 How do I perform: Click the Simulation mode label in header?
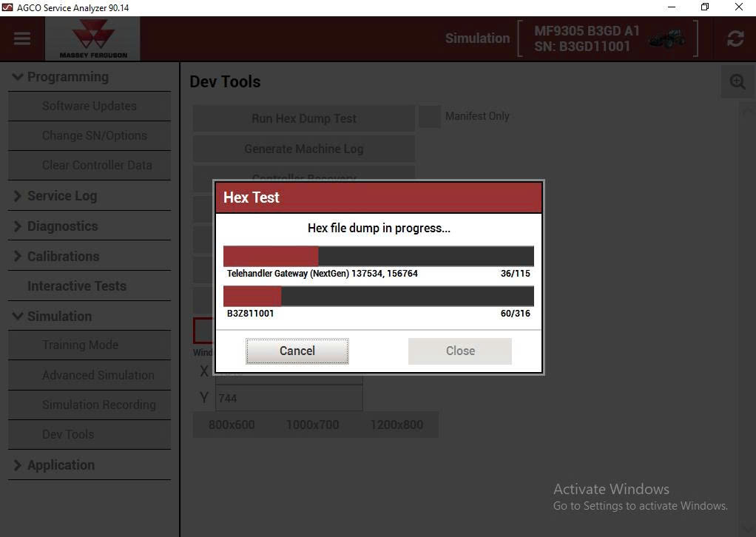point(477,38)
